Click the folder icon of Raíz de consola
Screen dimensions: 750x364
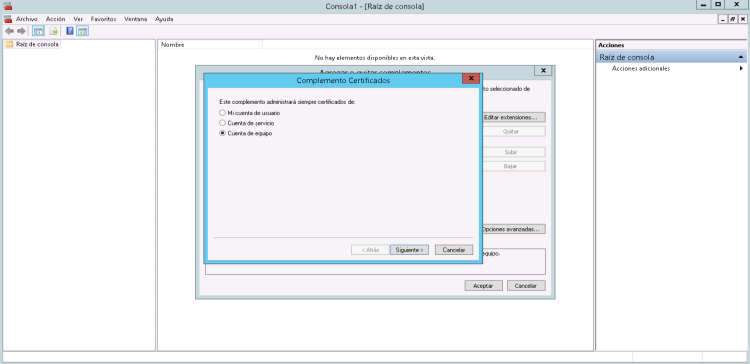(9, 44)
